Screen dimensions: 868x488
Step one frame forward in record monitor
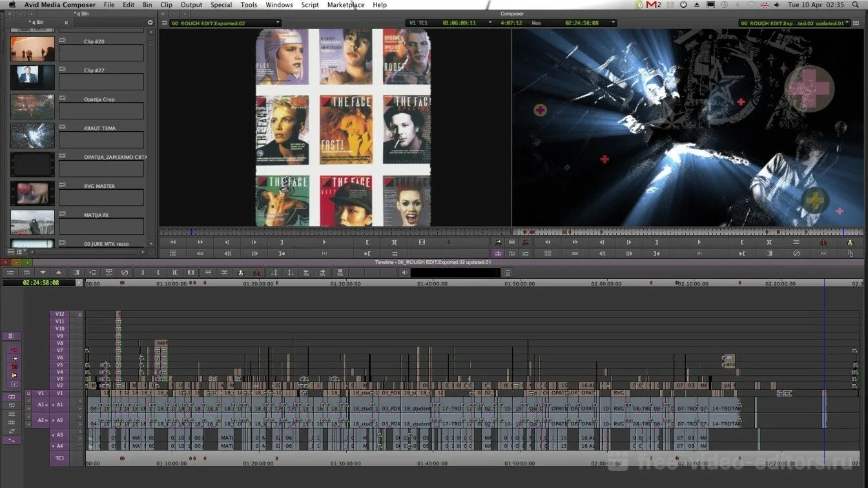tap(628, 242)
